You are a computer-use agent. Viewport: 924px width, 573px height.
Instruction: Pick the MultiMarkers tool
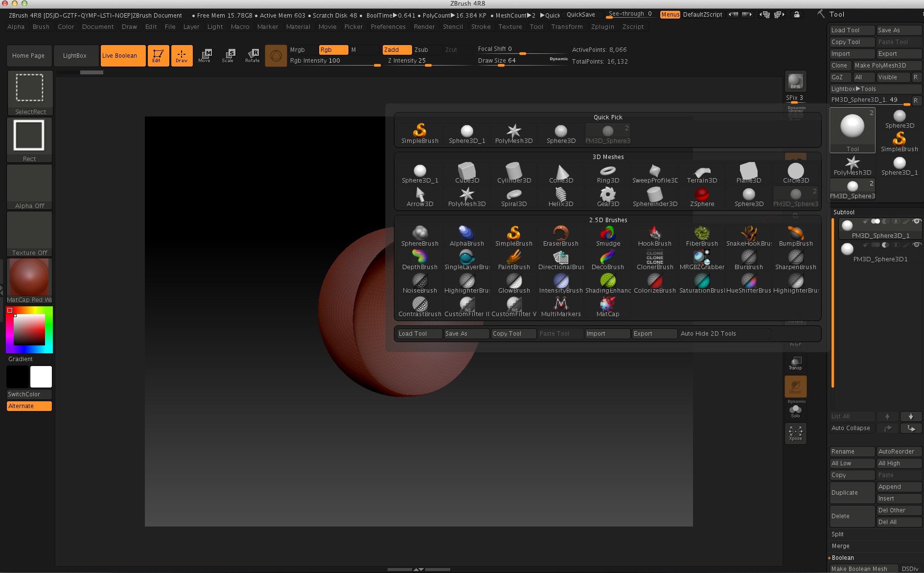pos(561,307)
